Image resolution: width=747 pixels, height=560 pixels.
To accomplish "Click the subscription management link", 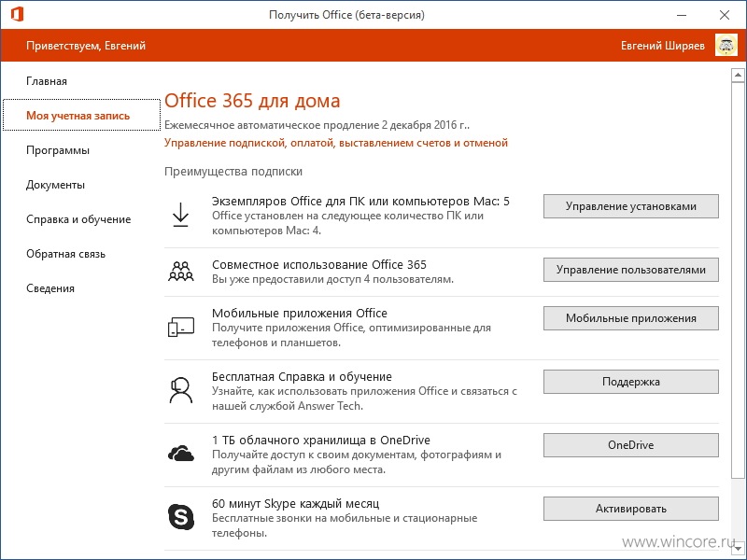I will (x=336, y=143).
